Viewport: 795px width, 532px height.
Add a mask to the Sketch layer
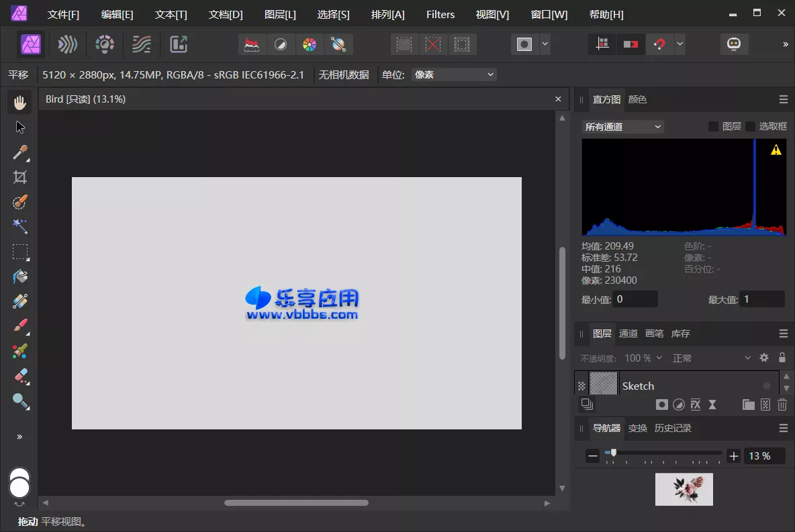click(662, 405)
